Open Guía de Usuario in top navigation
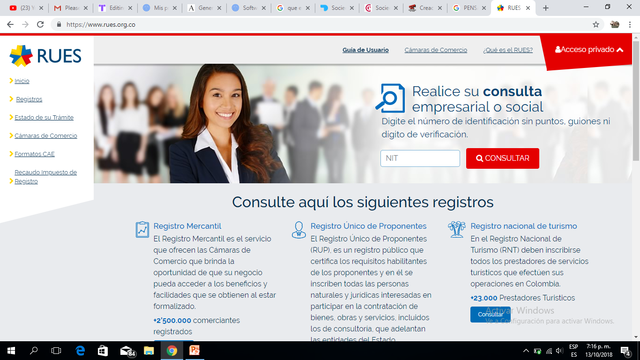This screenshot has height=360, width=640. [365, 50]
